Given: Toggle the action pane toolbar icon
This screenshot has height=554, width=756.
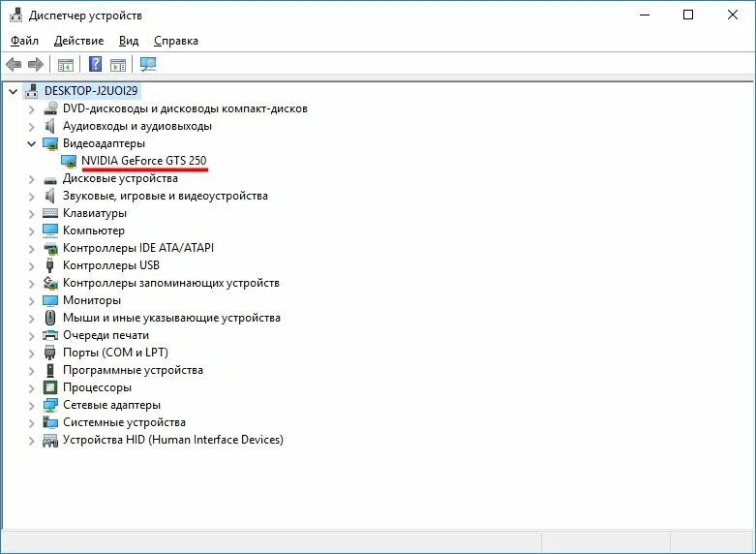Looking at the screenshot, I should pos(118,64).
